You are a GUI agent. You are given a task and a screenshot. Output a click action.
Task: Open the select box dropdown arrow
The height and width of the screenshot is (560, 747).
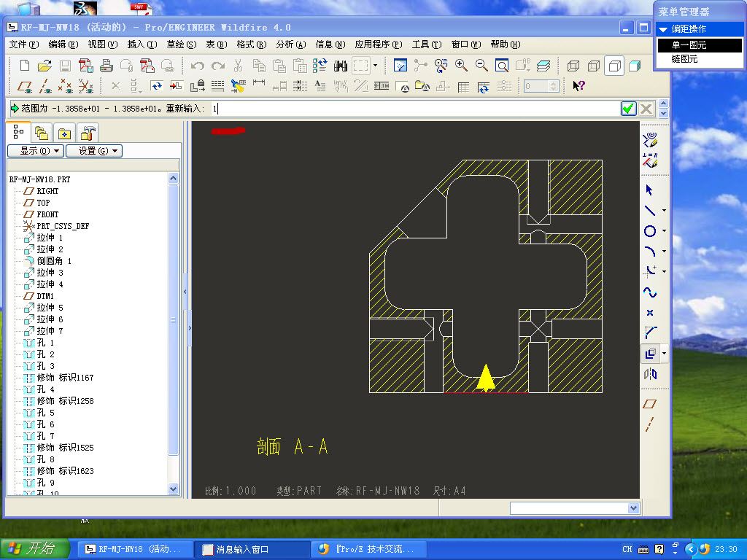click(x=376, y=66)
